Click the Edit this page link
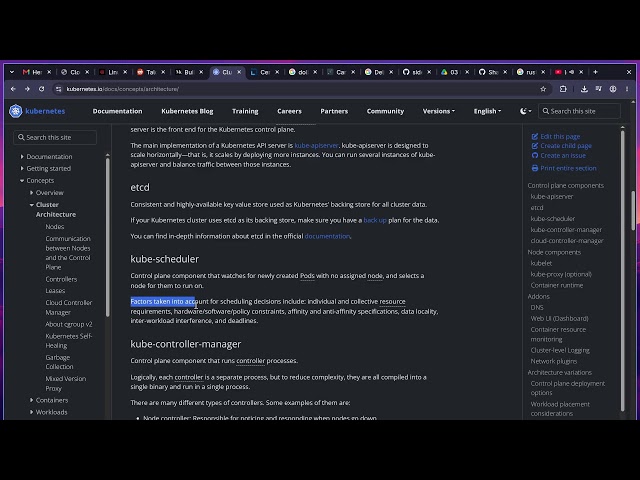Screen dimensions: 640x480 click(560, 136)
